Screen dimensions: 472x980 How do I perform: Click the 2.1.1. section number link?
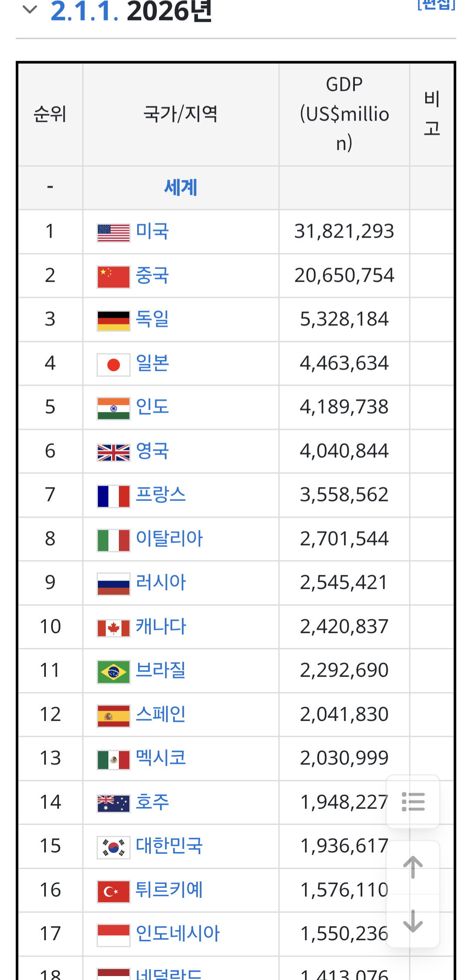[x=85, y=11]
